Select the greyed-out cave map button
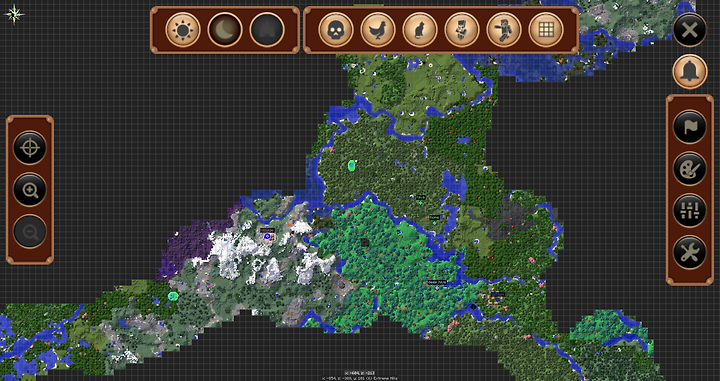 (x=267, y=30)
